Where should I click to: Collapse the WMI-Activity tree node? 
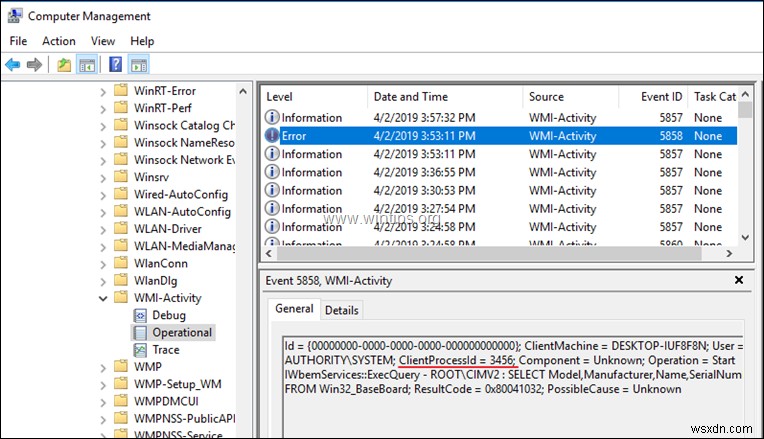(103, 298)
